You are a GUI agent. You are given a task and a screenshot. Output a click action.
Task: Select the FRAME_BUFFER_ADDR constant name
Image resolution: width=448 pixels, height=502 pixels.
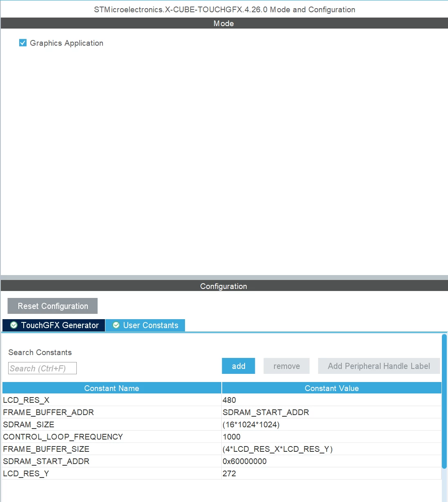coord(48,412)
